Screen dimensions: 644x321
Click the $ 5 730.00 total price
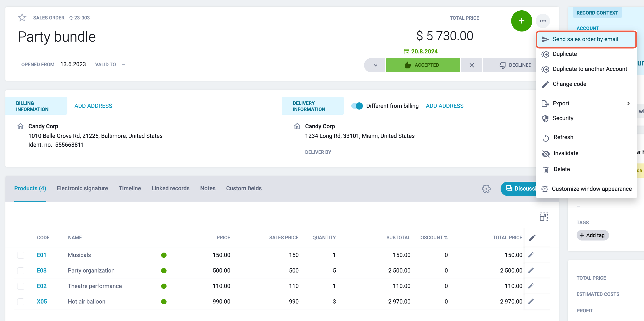tap(445, 36)
